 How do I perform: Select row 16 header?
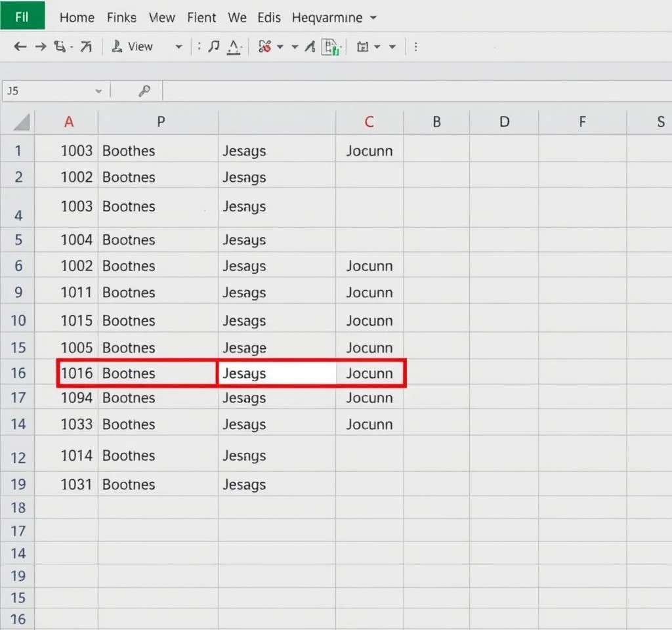(18, 373)
